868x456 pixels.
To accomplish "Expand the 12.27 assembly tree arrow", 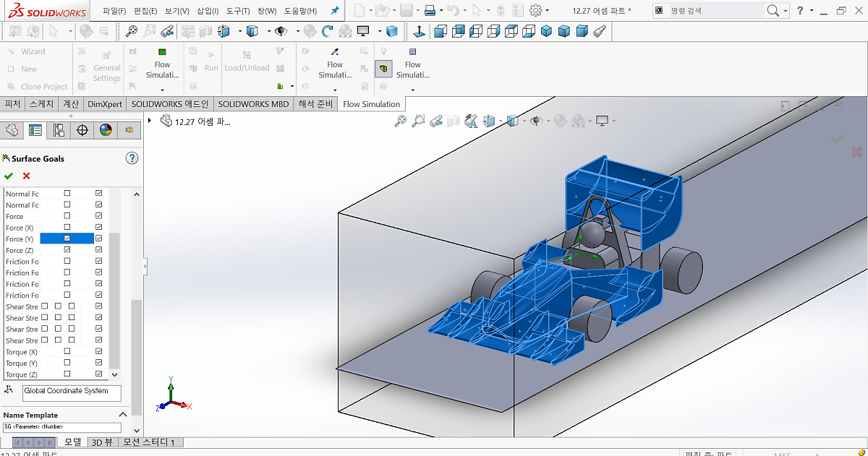I will [150, 121].
